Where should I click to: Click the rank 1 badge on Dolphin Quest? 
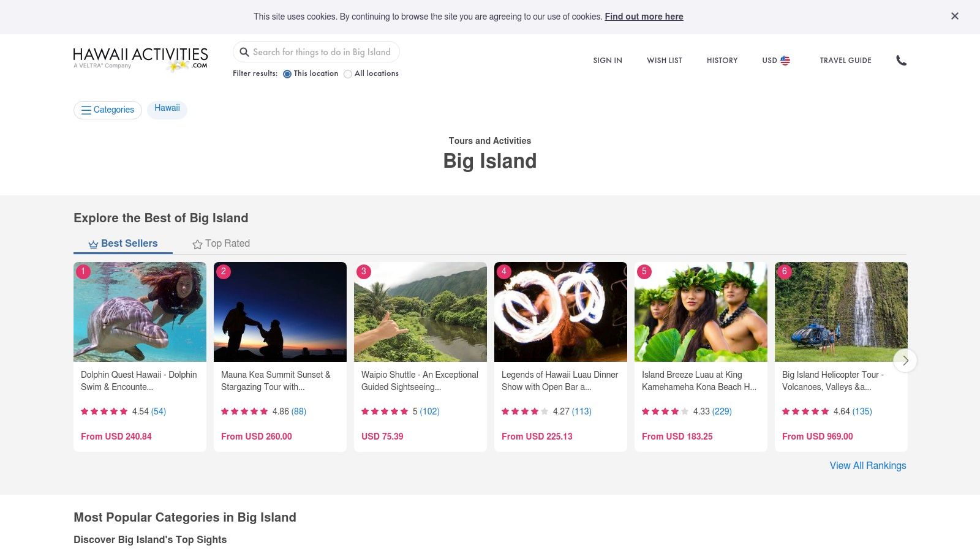(83, 271)
